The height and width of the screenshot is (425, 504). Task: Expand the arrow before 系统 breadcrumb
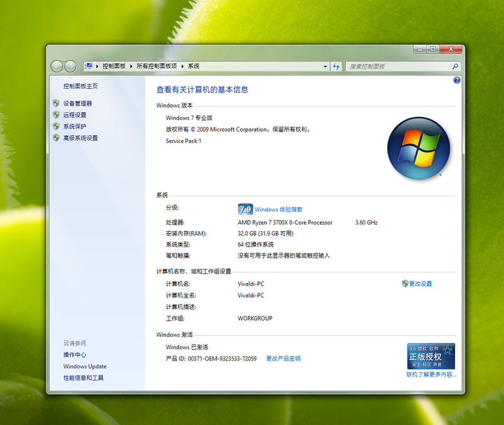coord(182,67)
